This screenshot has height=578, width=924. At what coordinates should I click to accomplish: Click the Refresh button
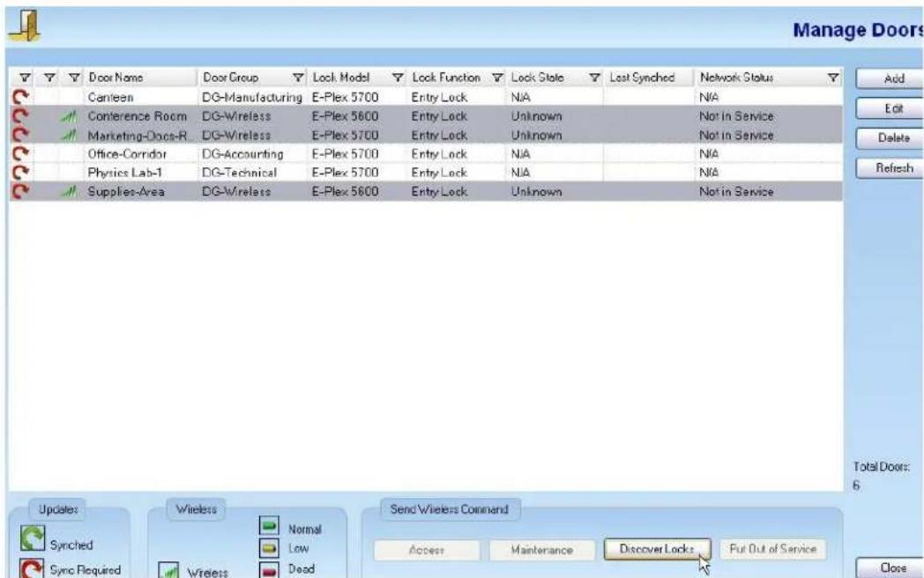pos(890,168)
